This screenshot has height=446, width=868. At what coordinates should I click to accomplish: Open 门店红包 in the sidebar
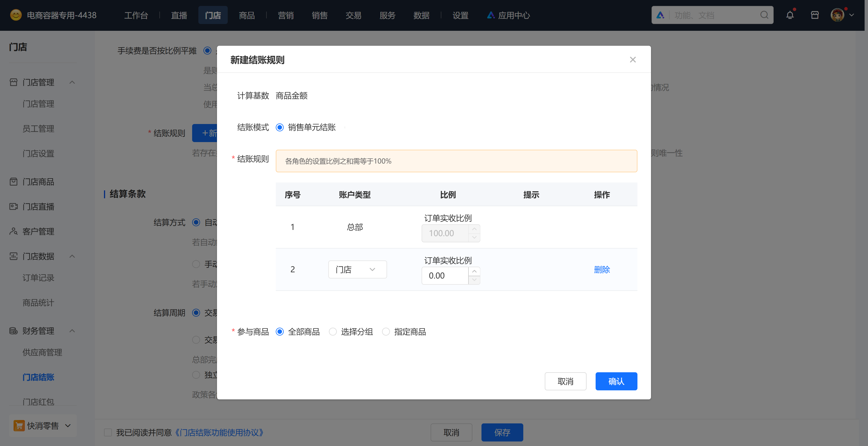tap(38, 402)
